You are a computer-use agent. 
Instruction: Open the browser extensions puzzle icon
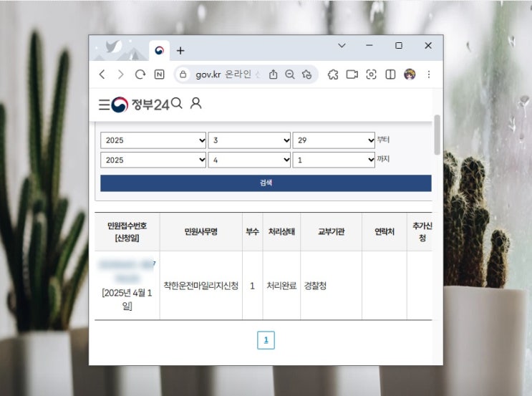[333, 74]
